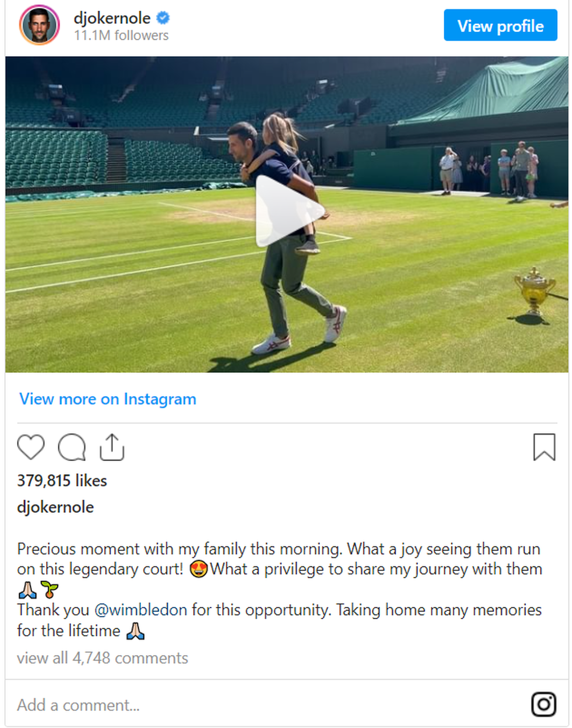Click djokernole name above caption
The image size is (572, 728).
(55, 507)
